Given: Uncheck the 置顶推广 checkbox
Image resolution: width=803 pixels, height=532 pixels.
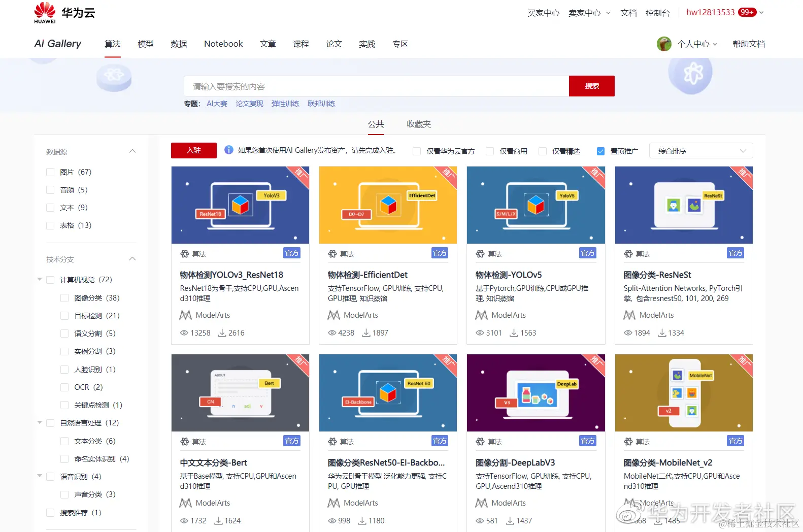Looking at the screenshot, I should (x=601, y=151).
